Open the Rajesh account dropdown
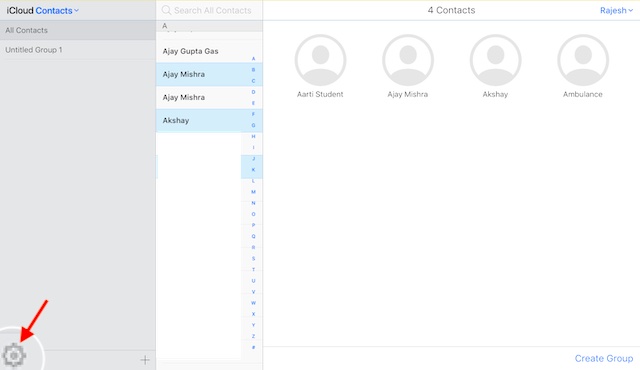The width and height of the screenshot is (640, 370). [x=616, y=11]
